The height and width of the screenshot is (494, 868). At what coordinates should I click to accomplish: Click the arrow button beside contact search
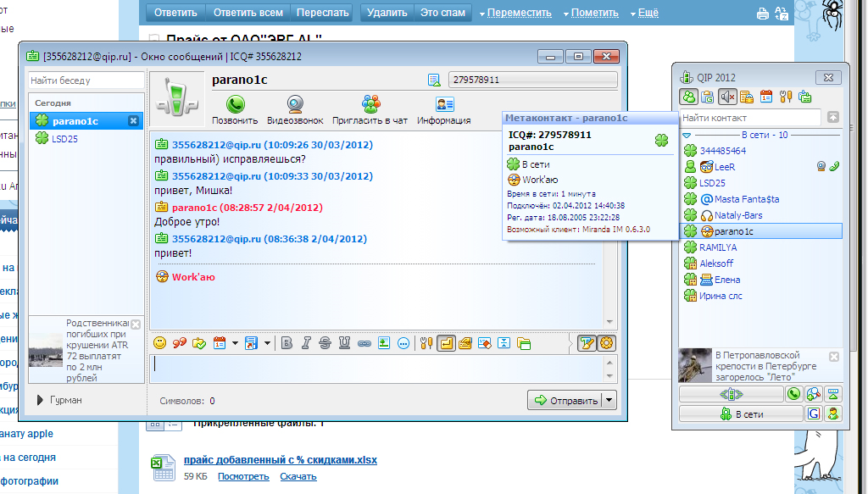tap(833, 117)
